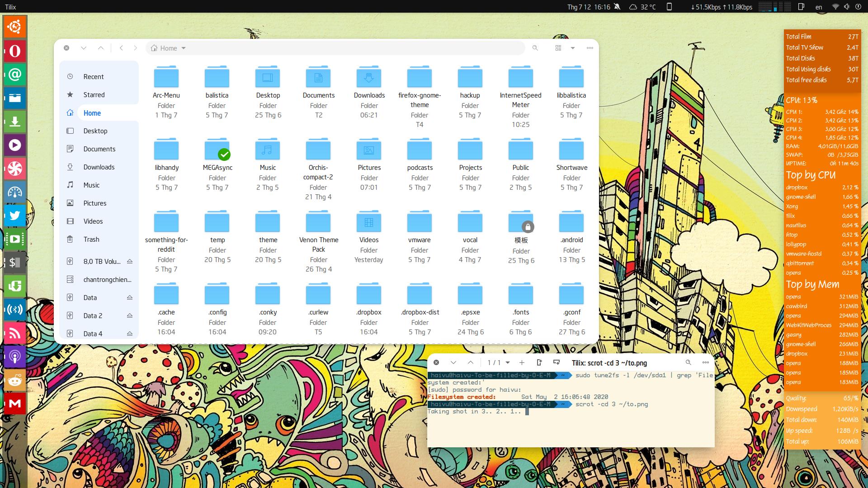The image size is (868, 488).
Task: Split the Tilix terminal to the right
Action: (539, 362)
